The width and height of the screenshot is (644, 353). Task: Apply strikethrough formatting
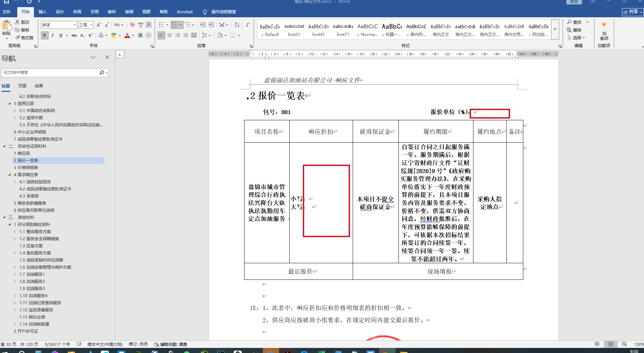point(74,35)
